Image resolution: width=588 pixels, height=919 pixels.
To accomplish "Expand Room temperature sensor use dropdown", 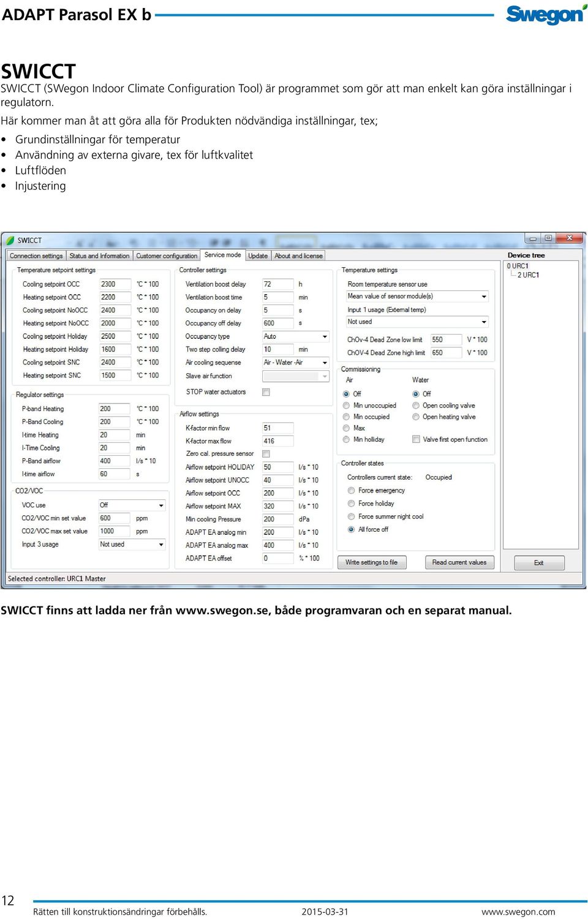I will [x=417, y=297].
